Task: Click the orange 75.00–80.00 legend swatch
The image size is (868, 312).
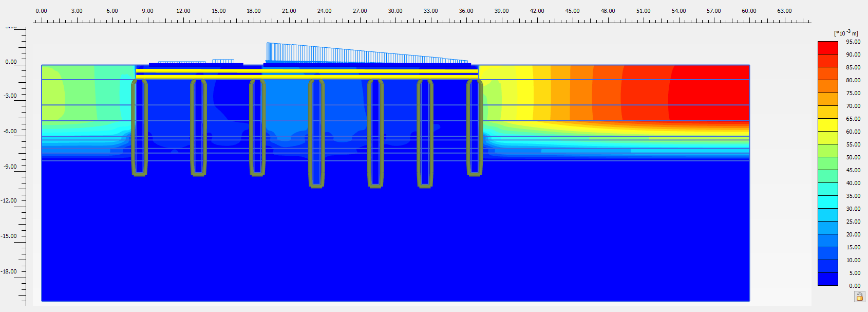Action: (827, 86)
